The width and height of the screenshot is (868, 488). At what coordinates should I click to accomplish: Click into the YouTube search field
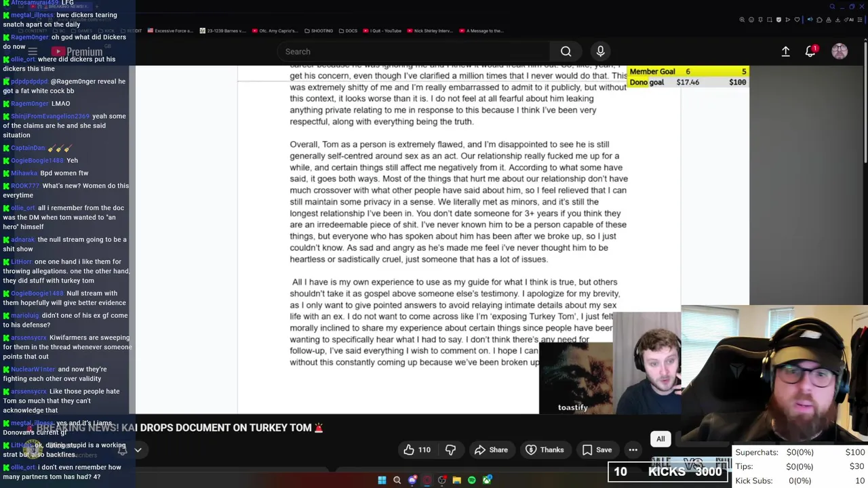point(414,52)
